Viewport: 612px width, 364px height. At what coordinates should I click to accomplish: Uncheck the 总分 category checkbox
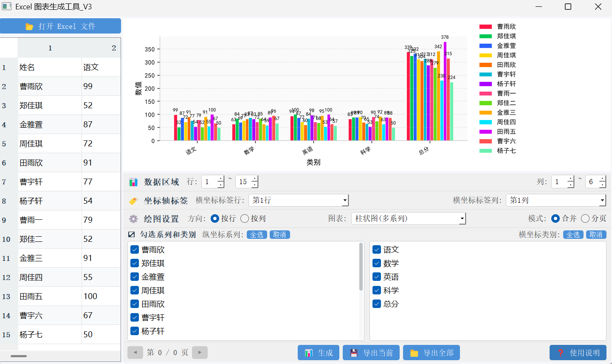tap(377, 304)
